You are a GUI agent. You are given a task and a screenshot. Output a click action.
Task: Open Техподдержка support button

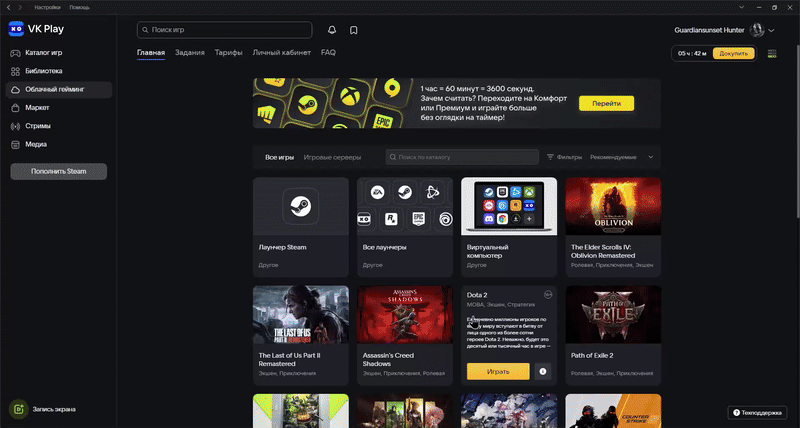[757, 413]
